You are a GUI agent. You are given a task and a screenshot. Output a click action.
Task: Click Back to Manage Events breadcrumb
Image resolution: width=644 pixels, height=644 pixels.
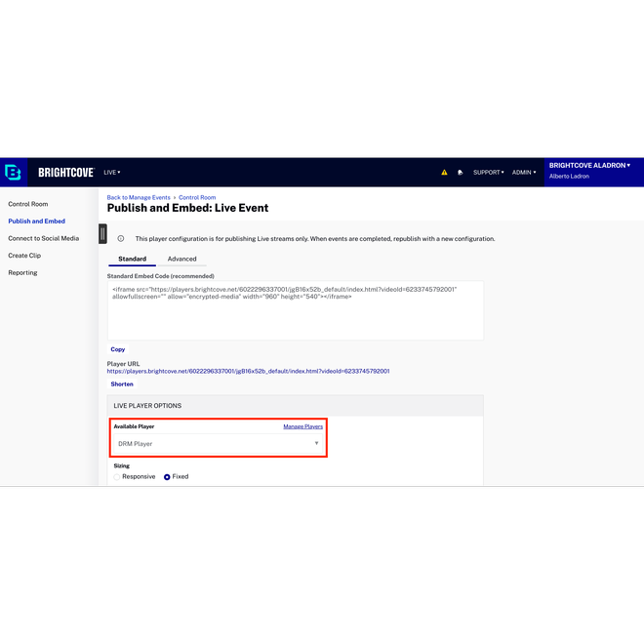click(x=139, y=198)
